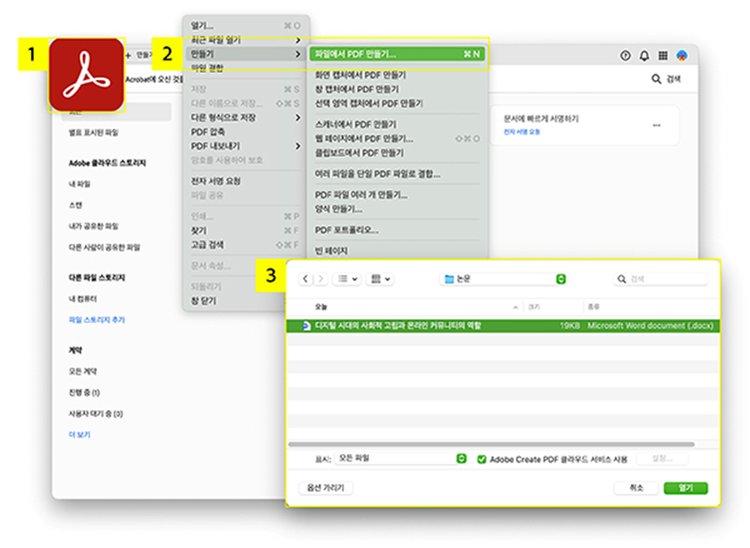This screenshot has width=750, height=548.
Task: Toggle Adobe Create PDF cloud service checkbox
Action: [x=482, y=459]
